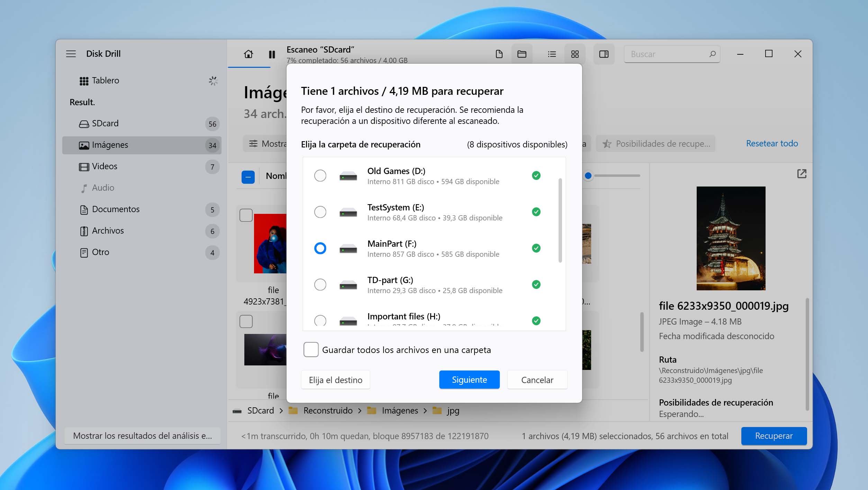Image resolution: width=868 pixels, height=490 pixels.
Task: Open the Archivos category
Action: pos(142,231)
